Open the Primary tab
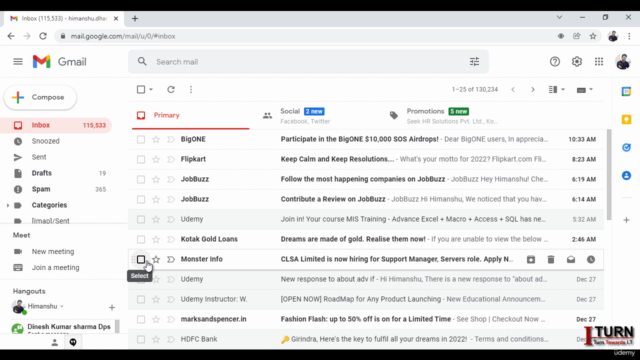640x360 pixels. coord(191,116)
